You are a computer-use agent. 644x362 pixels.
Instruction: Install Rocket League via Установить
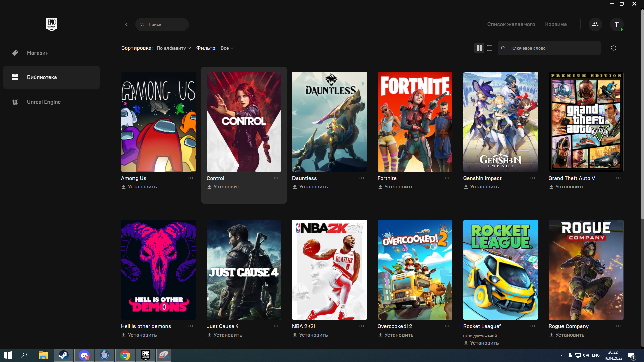481,343
